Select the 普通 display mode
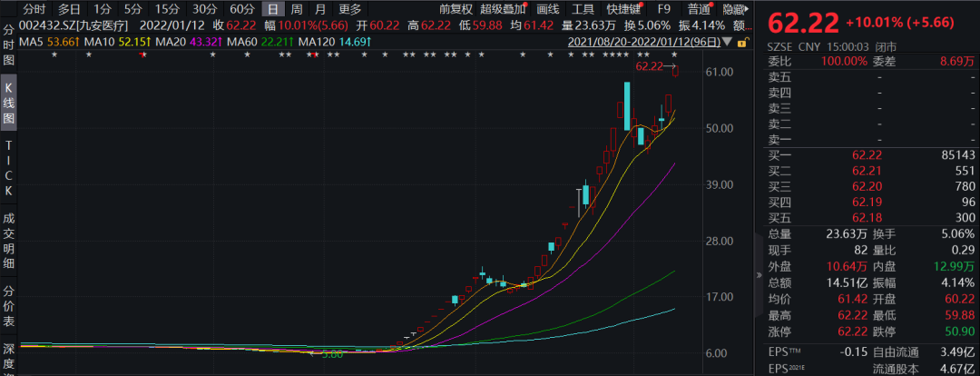The image size is (980, 376). point(699,9)
